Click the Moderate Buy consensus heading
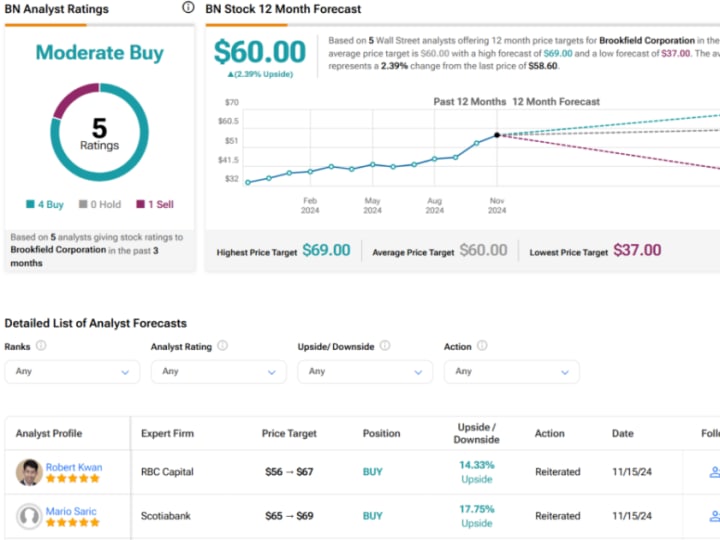Screen dimensions: 720x540 (x=99, y=52)
